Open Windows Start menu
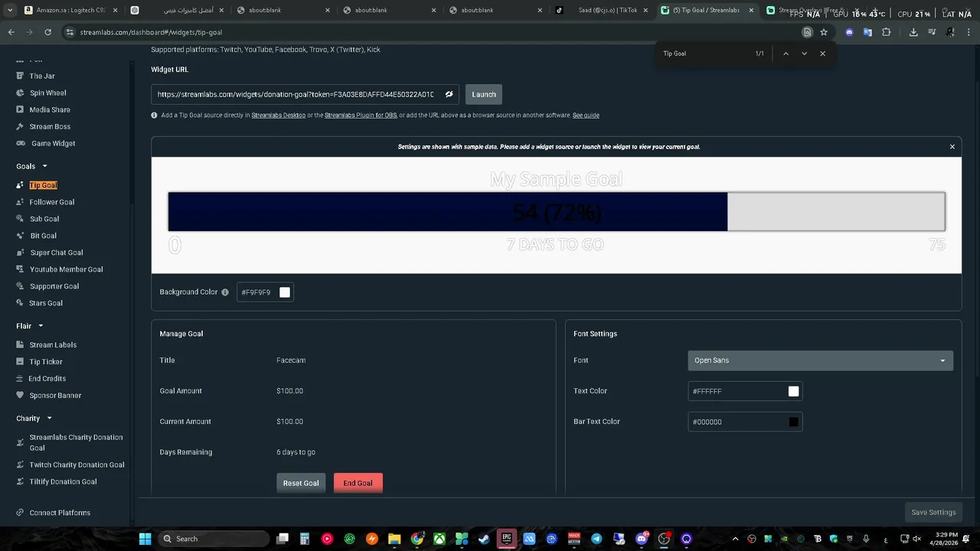 tap(145, 539)
